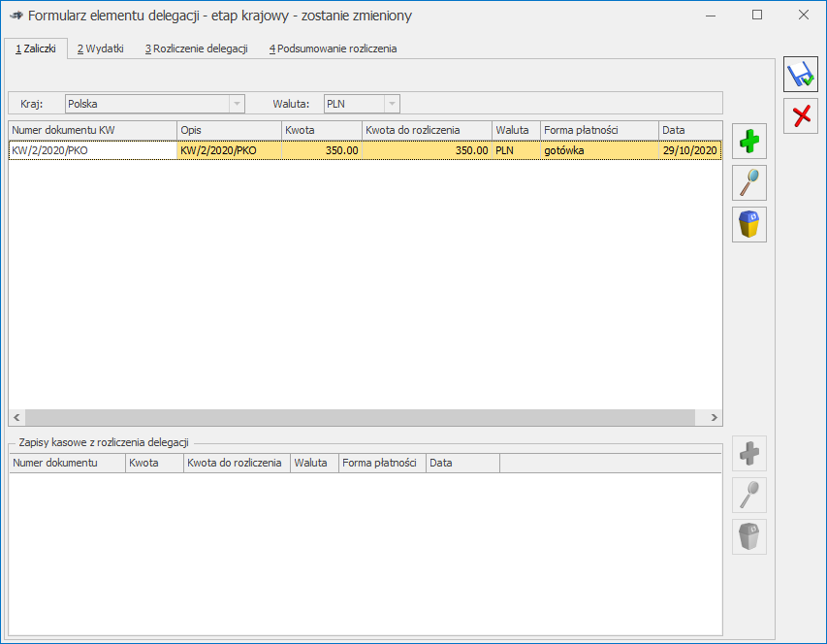Open selected advance with magnifier icon
827x644 pixels.
[749, 182]
